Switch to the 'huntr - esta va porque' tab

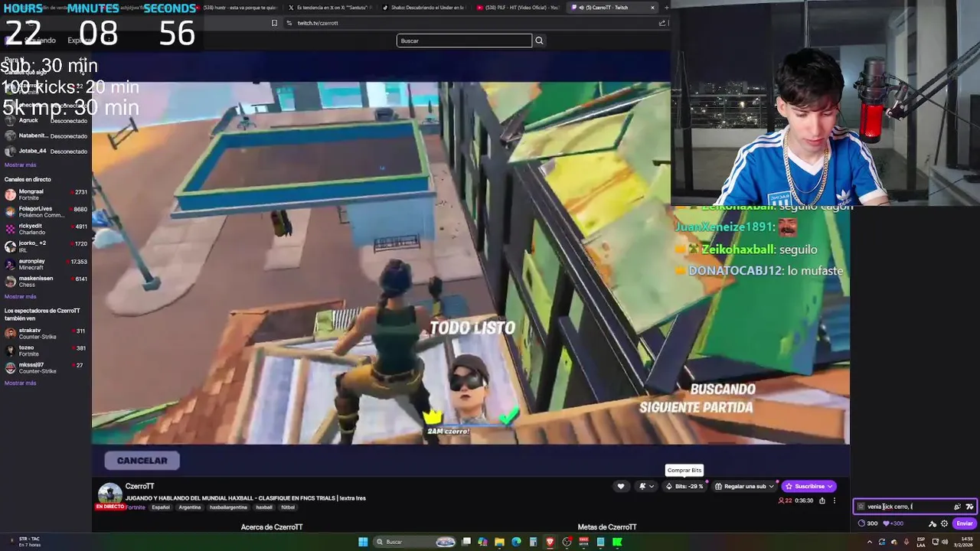(237, 8)
